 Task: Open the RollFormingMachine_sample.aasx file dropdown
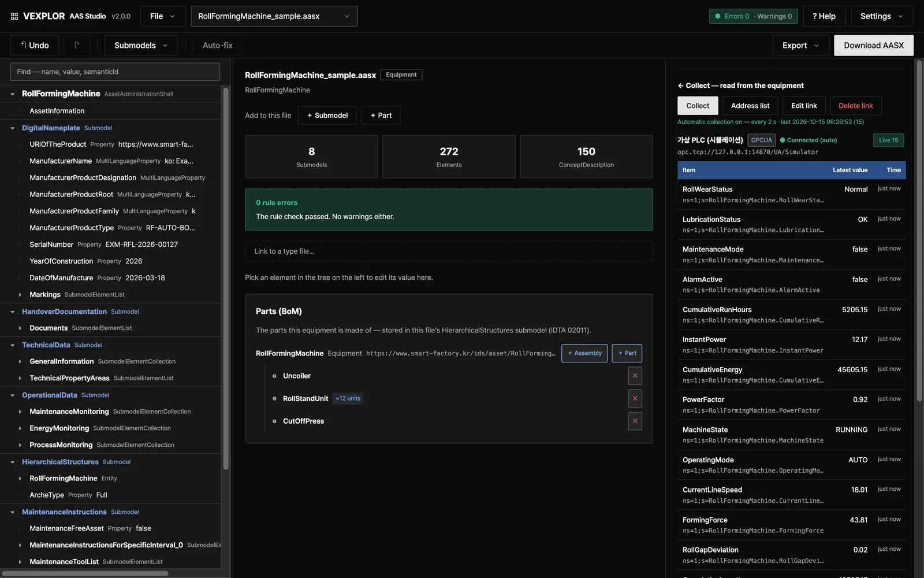coord(274,16)
